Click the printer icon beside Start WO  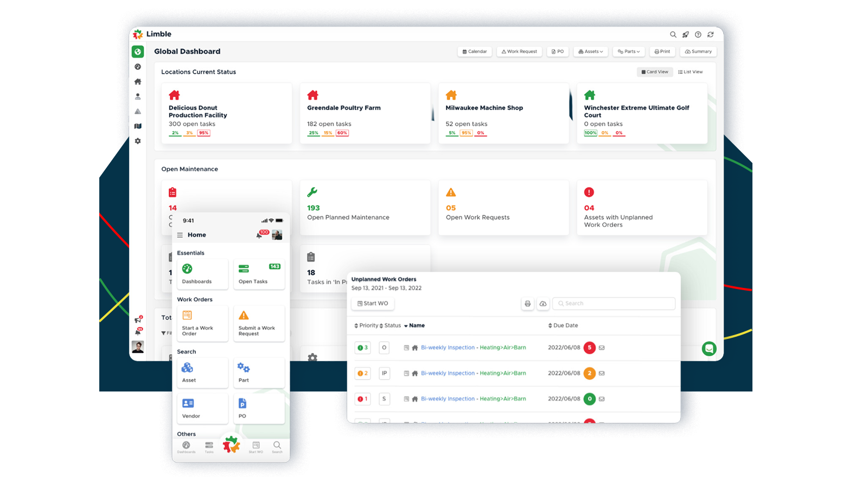527,304
